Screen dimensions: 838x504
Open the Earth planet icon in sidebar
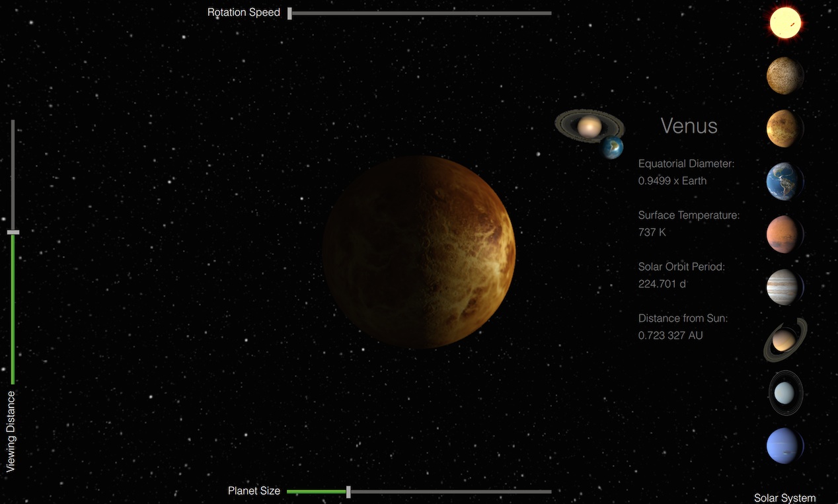[785, 181]
